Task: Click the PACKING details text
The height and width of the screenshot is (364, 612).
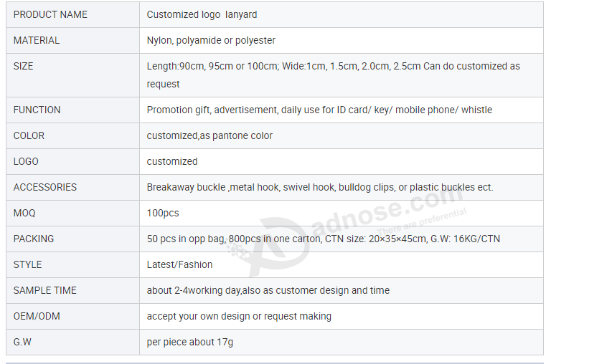Action: click(x=323, y=239)
